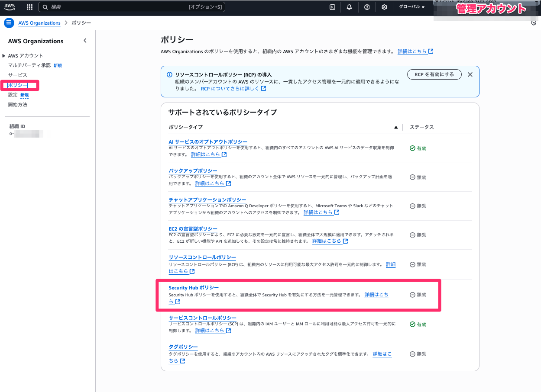The image size is (541, 392).
Task: Click the search field in the top bar
Action: coord(132,7)
